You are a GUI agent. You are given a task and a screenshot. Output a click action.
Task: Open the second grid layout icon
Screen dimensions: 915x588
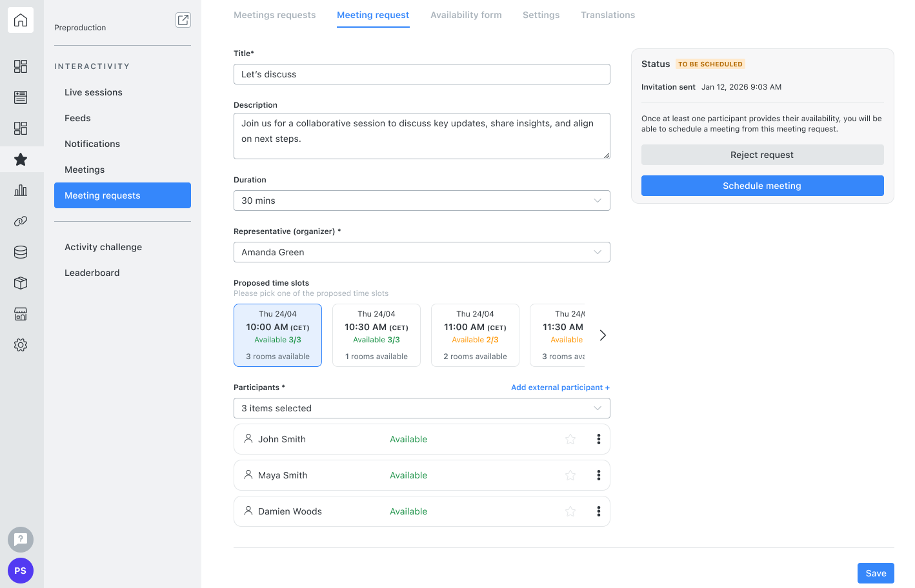(21, 128)
